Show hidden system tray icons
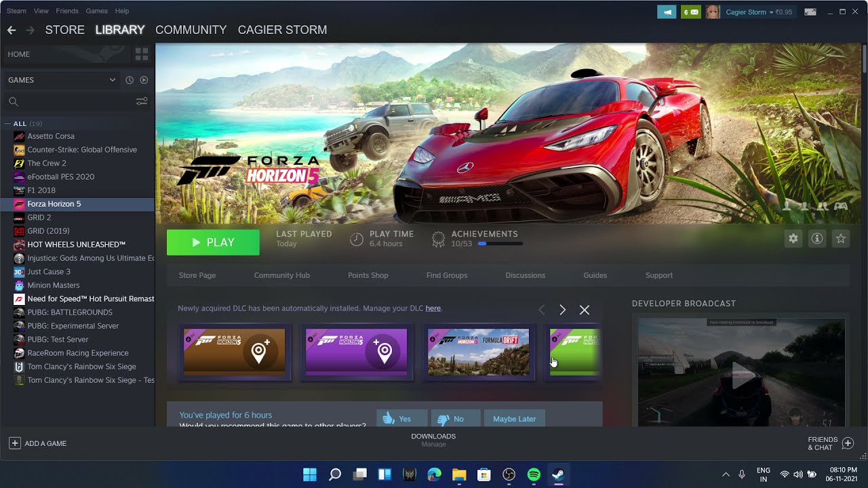868x488 pixels. (726, 474)
